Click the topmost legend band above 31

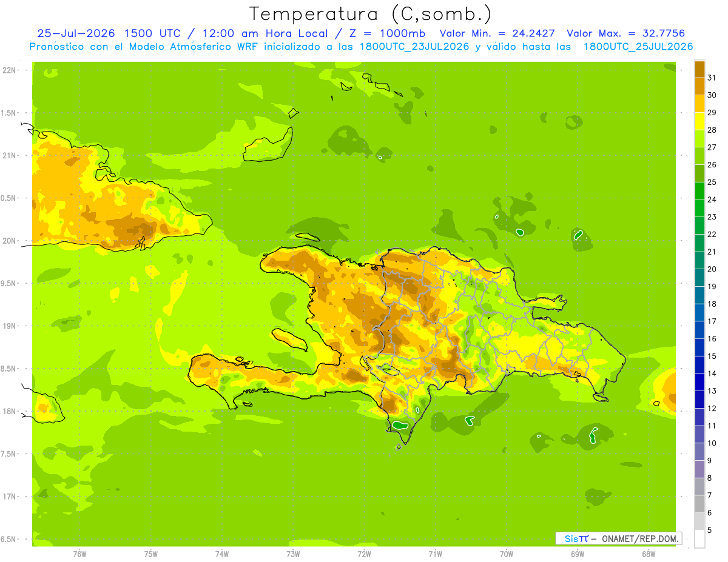pyautogui.click(x=699, y=69)
